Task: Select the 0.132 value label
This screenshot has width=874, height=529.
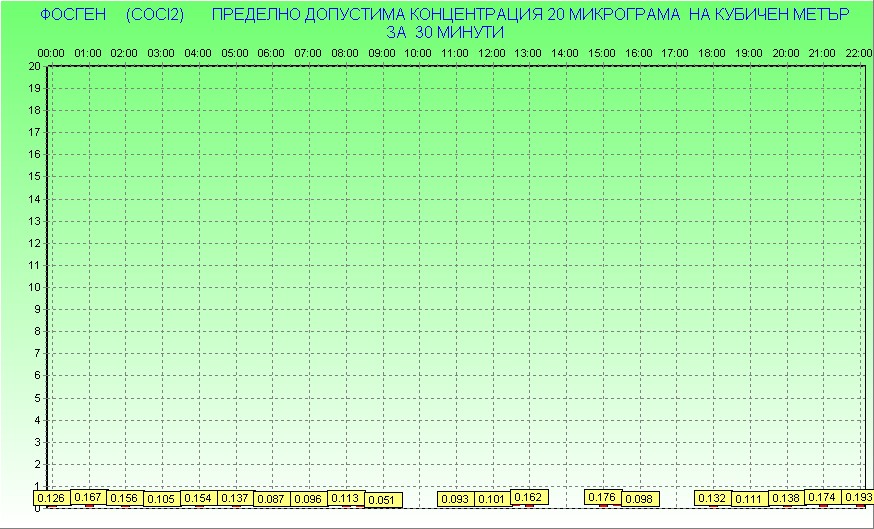Action: pyautogui.click(x=712, y=498)
